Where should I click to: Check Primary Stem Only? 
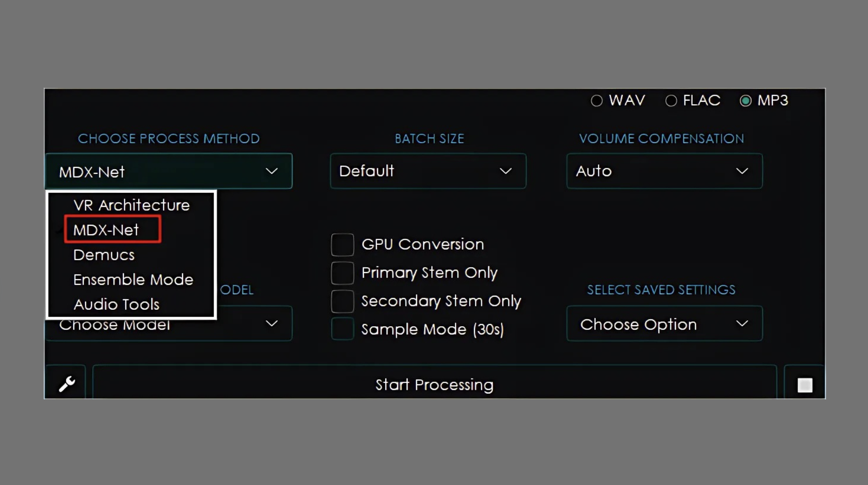click(342, 273)
